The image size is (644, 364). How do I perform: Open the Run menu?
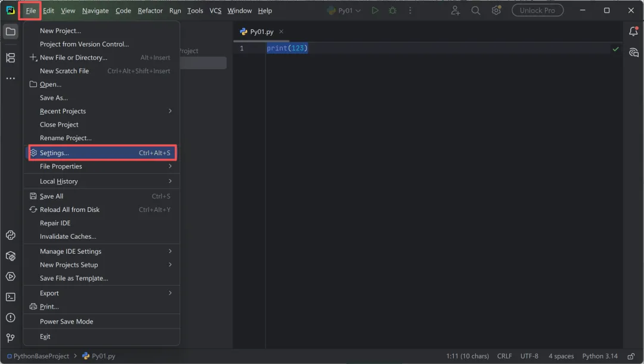click(x=175, y=11)
